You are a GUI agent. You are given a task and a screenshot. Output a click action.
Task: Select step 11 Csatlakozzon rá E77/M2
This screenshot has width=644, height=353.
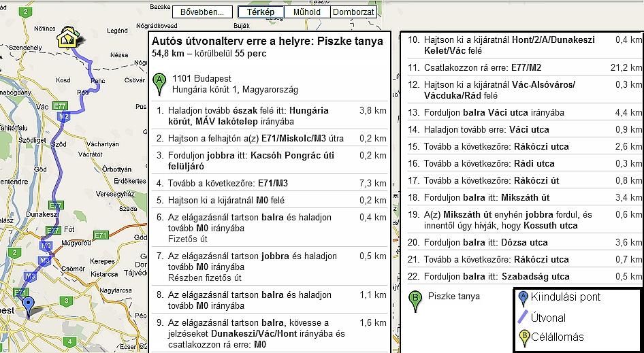[524, 67]
